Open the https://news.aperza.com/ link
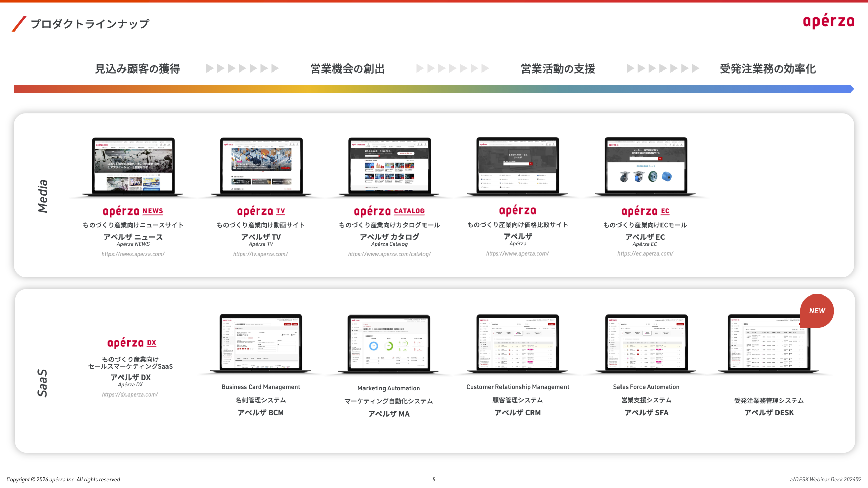Screen dimensions: 868x488 pyautogui.click(x=133, y=254)
